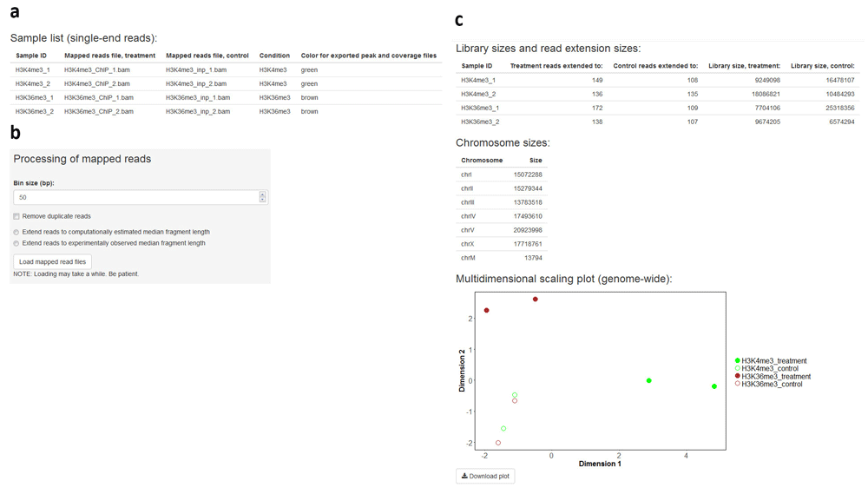
Task: Click the H3K4me3_inp_1.bam cell
Action: tap(196, 70)
